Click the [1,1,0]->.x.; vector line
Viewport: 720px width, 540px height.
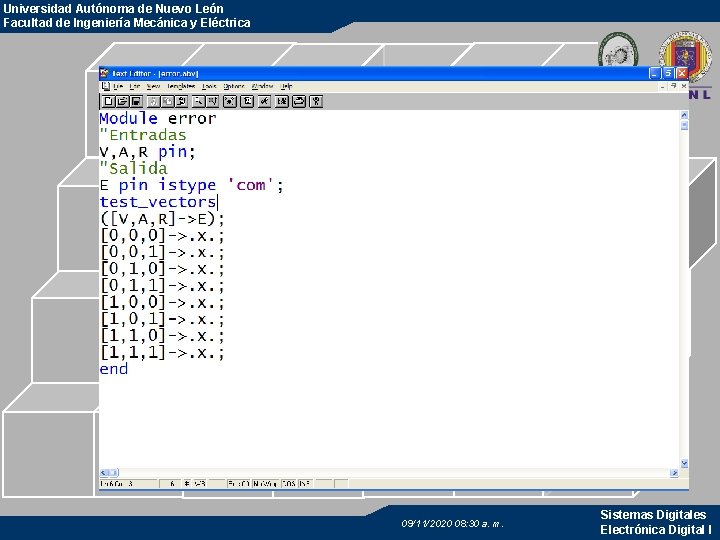click(162, 336)
